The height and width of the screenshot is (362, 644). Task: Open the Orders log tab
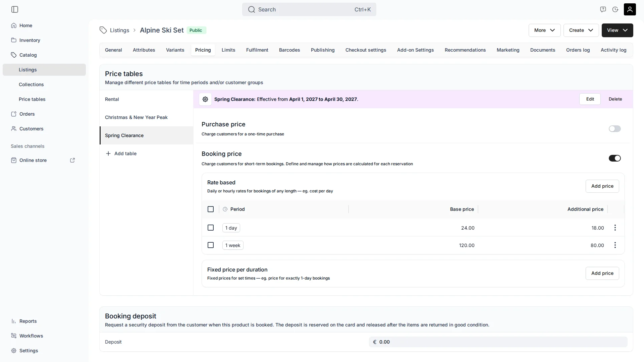coord(578,50)
